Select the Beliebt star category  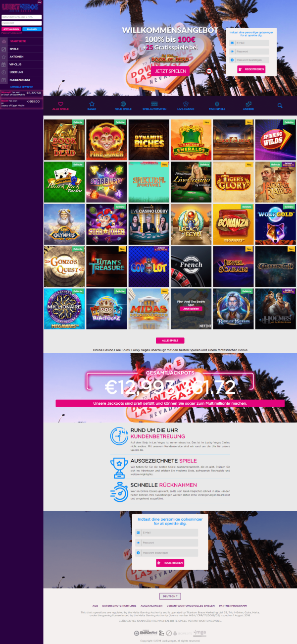(x=92, y=106)
